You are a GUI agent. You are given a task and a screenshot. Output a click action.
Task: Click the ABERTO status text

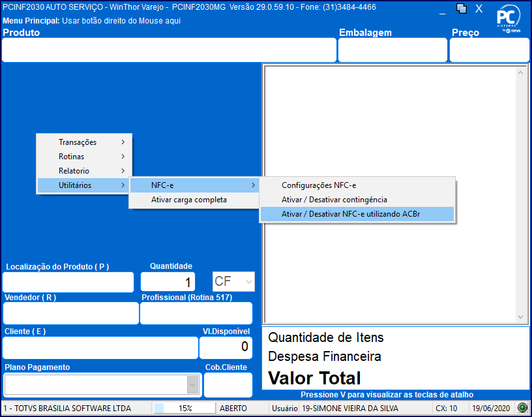[x=233, y=408]
